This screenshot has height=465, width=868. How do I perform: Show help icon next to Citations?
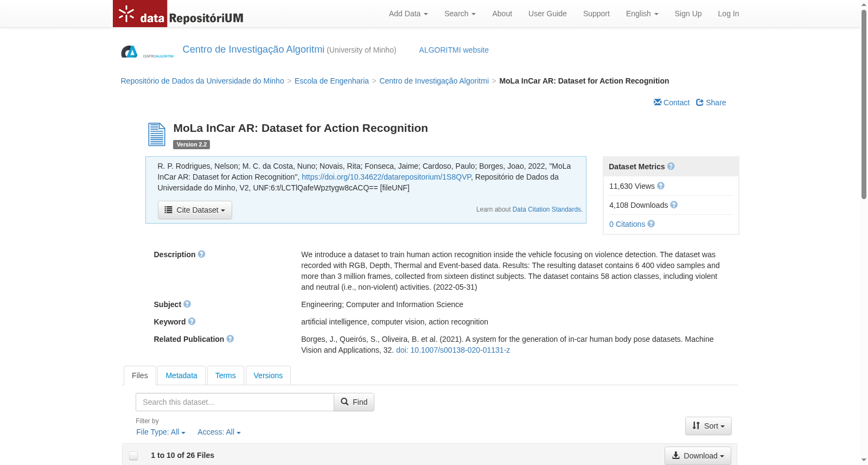pyautogui.click(x=651, y=224)
